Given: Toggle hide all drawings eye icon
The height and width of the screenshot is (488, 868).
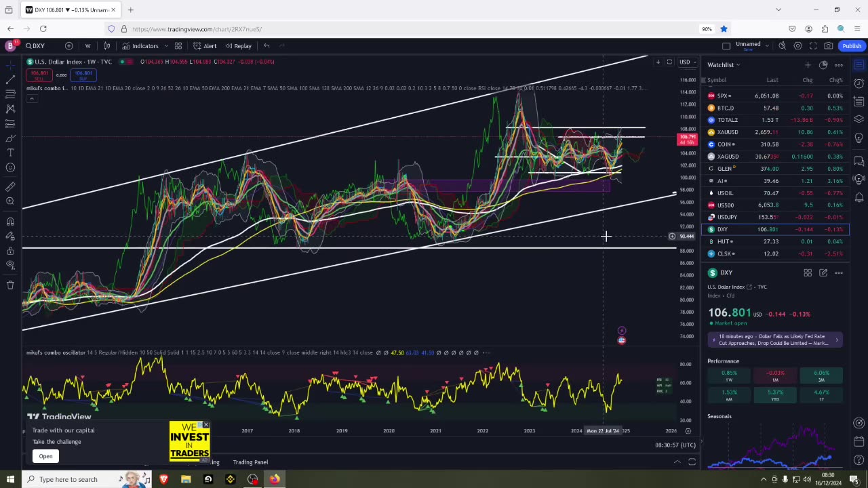Looking at the screenshot, I should click(10, 266).
